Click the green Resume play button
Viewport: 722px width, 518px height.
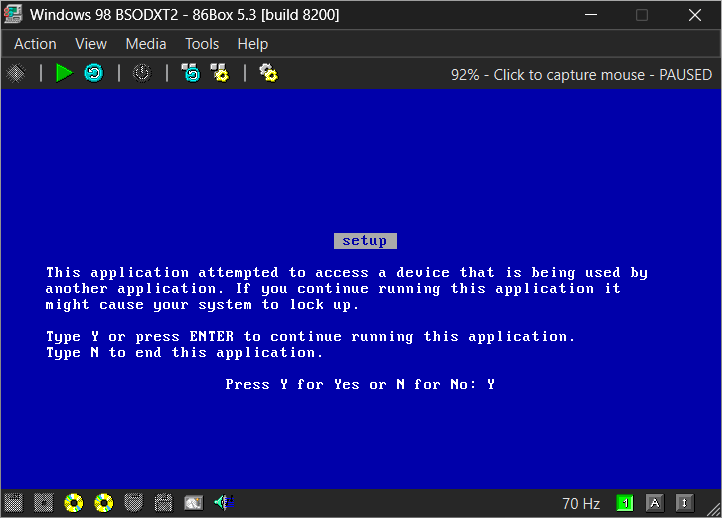(64, 73)
